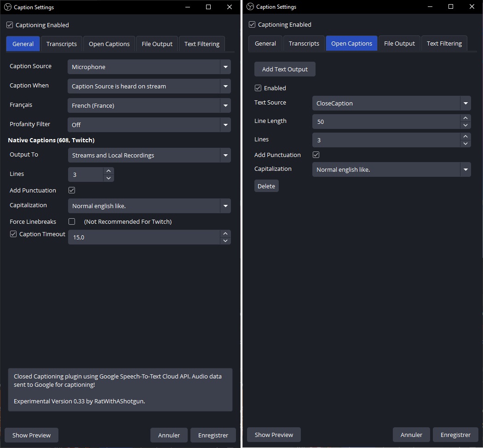Increase Lines with the up stepper arrow
The width and height of the screenshot is (483, 448).
pyautogui.click(x=109, y=171)
